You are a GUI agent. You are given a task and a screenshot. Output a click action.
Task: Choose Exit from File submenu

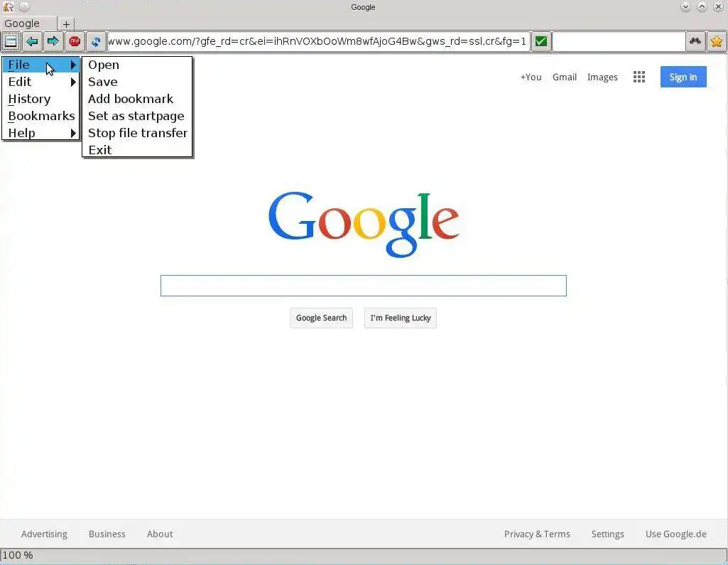click(x=137, y=150)
